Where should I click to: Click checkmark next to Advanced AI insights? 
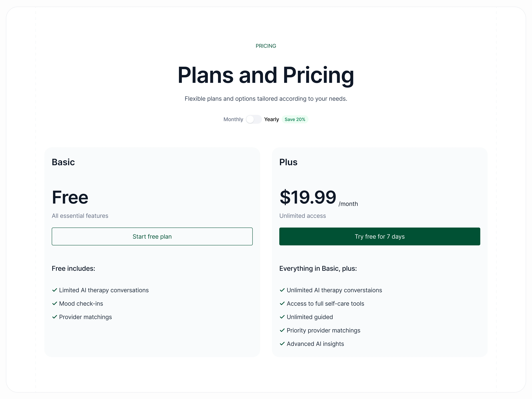pos(282,344)
